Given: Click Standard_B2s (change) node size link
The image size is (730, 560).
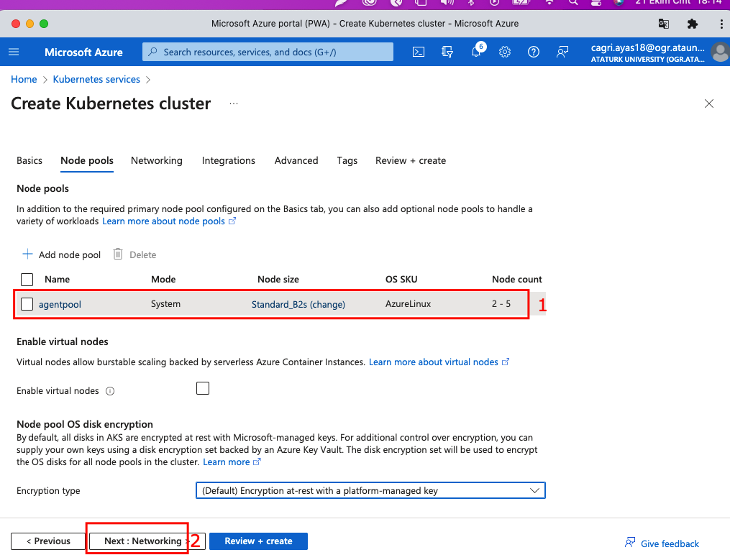Looking at the screenshot, I should click(298, 304).
